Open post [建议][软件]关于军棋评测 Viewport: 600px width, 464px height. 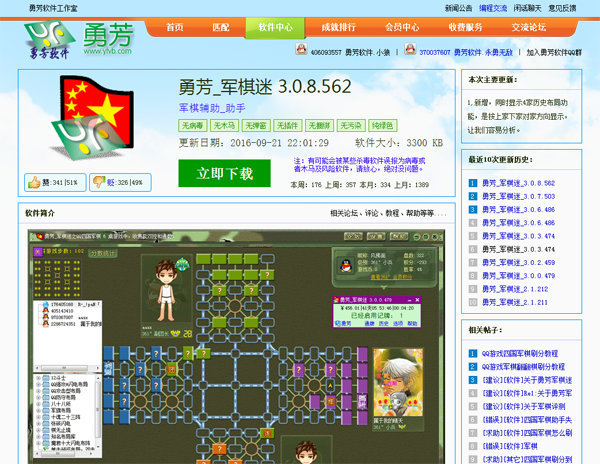point(523,407)
